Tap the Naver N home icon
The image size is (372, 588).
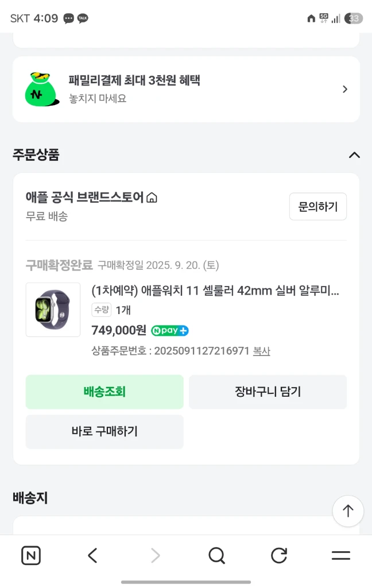[x=31, y=555]
